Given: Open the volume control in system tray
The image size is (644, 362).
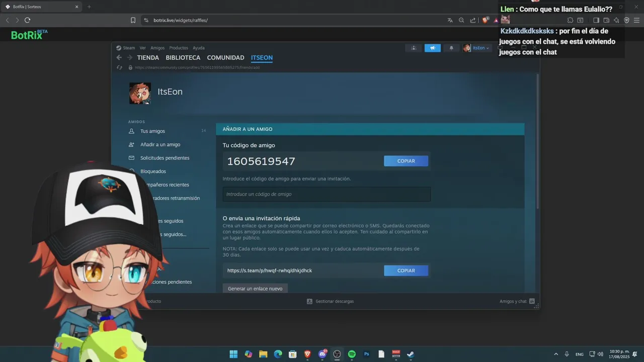Looking at the screenshot, I should click(600, 354).
